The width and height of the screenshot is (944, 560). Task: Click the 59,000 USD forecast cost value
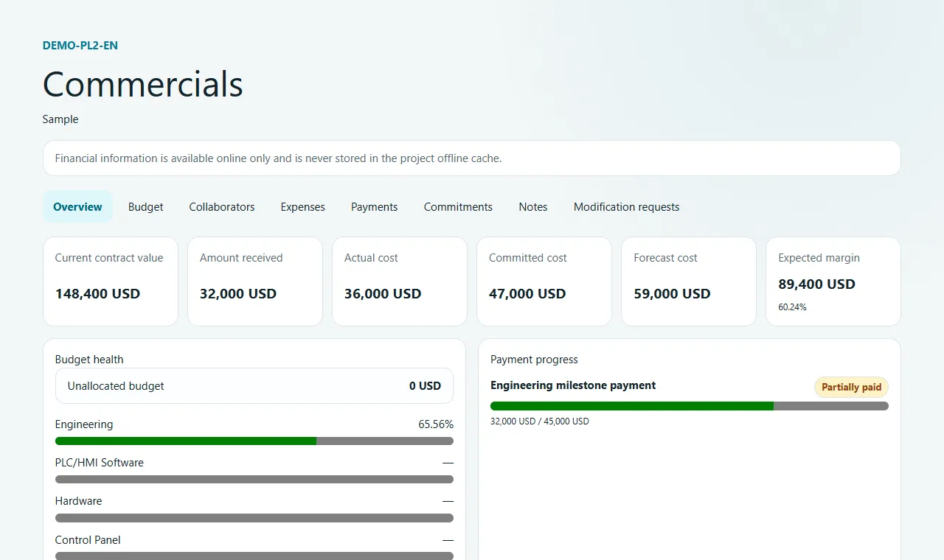672,293
